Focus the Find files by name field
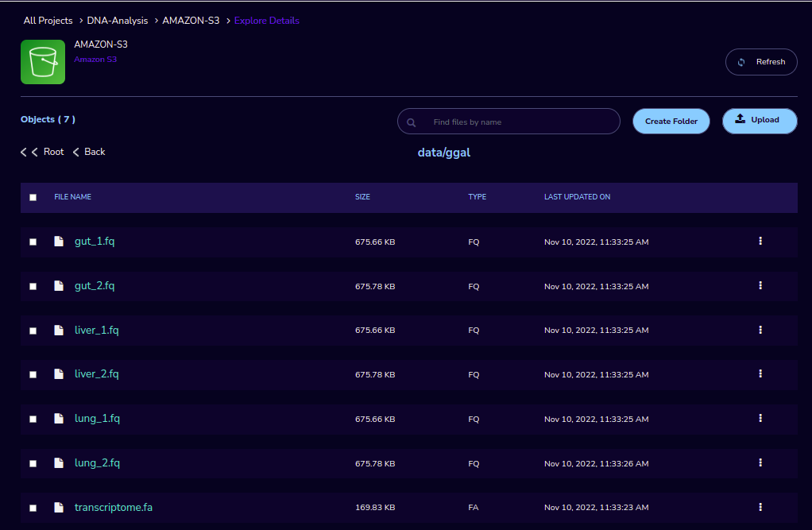The image size is (812, 530). pyautogui.click(x=508, y=122)
